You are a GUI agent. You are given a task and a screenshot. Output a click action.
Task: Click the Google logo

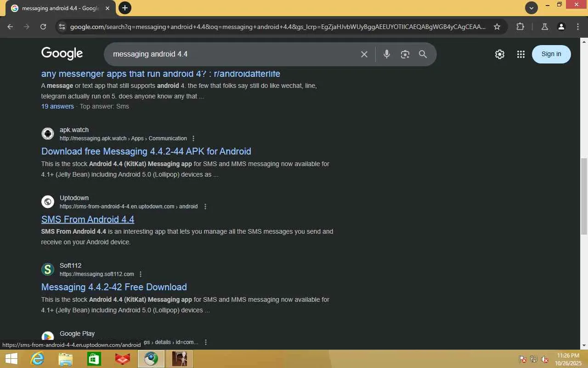pyautogui.click(x=62, y=53)
